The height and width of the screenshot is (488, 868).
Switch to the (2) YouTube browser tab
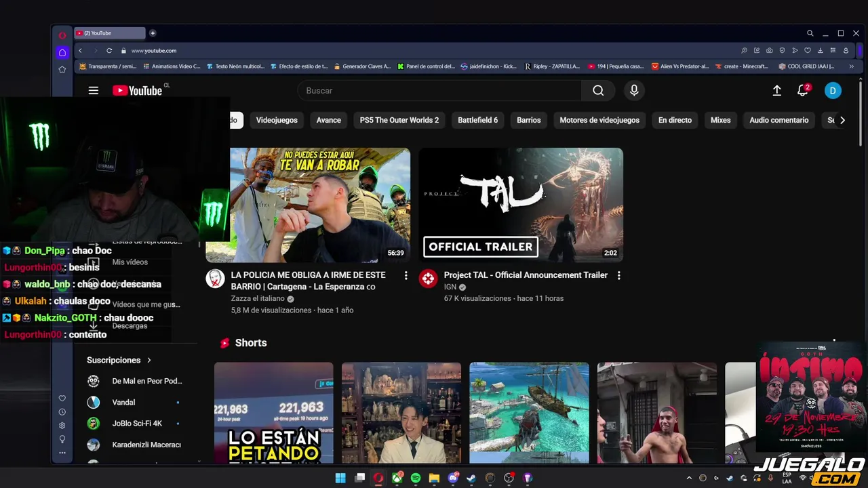(x=110, y=33)
